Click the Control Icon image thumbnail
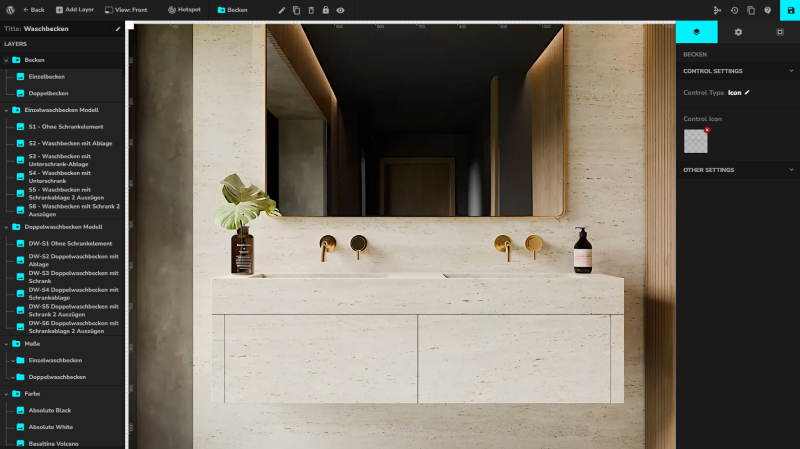Viewport: 800px width, 449px height. (x=695, y=141)
